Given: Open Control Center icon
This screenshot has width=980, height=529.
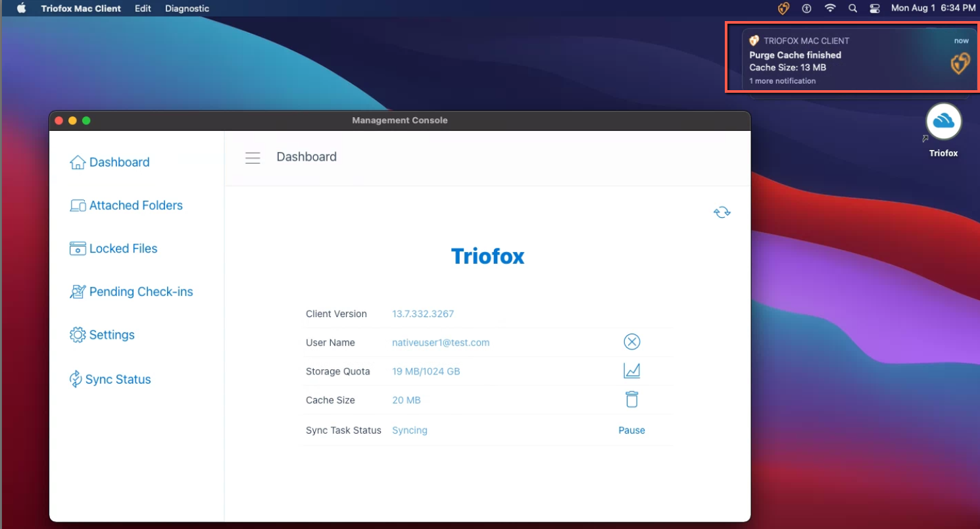Looking at the screenshot, I should tap(875, 9).
